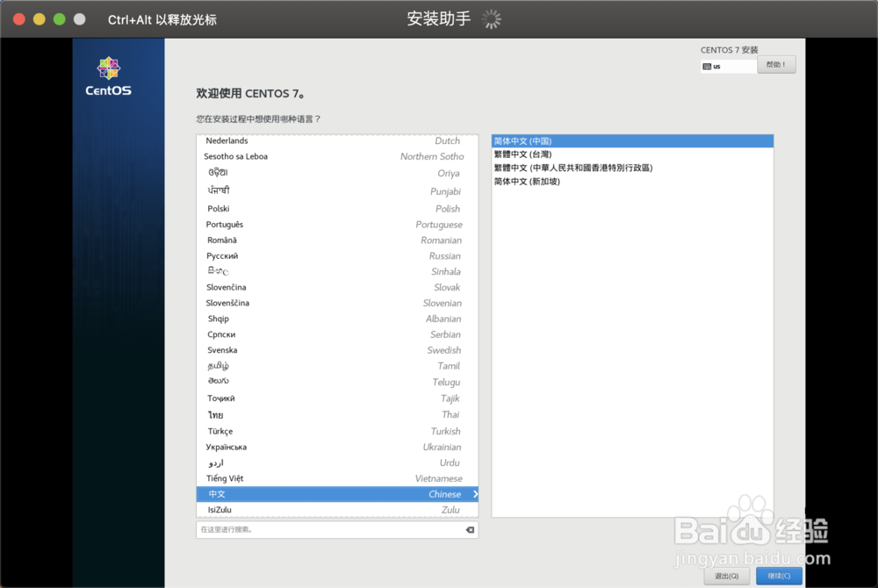Select the Українська Ukrainian language
878x588 pixels.
tap(334, 447)
